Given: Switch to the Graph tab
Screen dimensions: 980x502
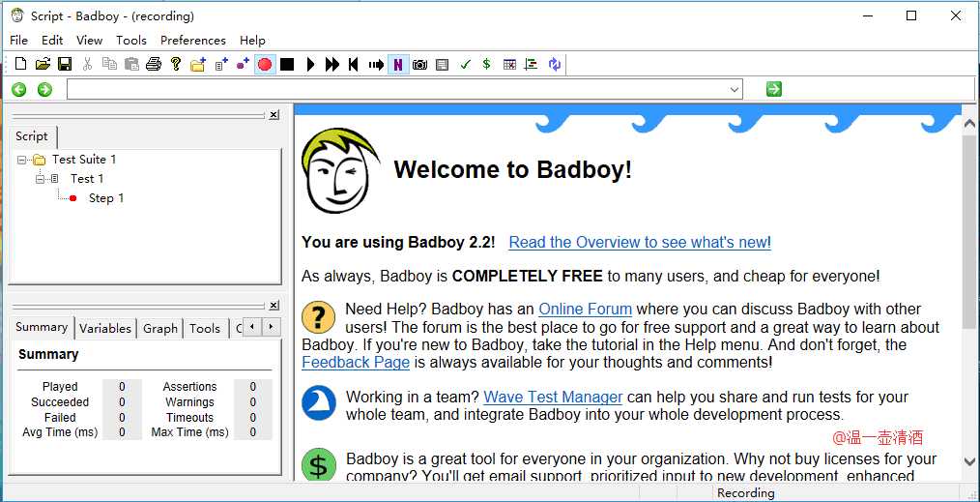Looking at the screenshot, I should point(160,328).
